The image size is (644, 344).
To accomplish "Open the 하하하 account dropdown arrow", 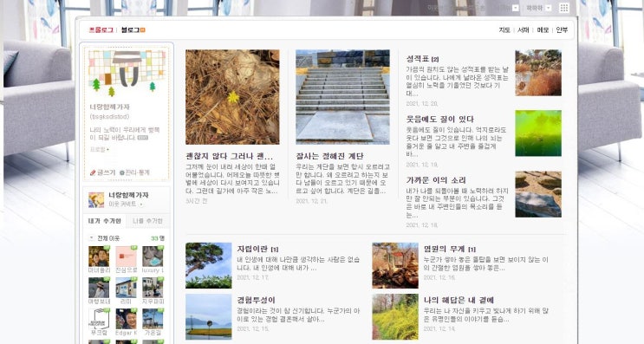I will (x=548, y=8).
